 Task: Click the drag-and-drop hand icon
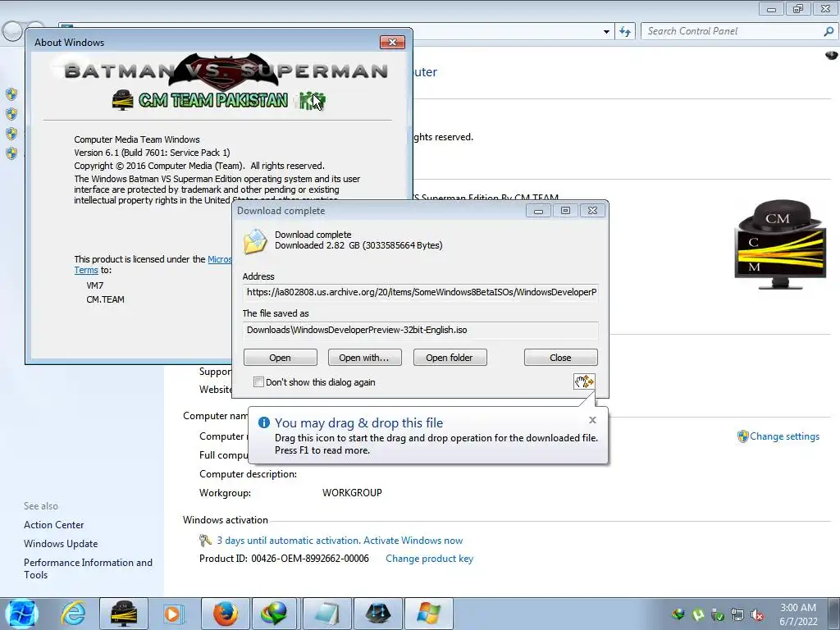tap(584, 381)
